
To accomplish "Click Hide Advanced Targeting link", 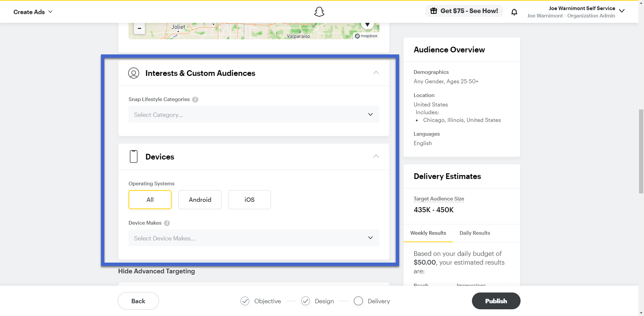I will [156, 271].
